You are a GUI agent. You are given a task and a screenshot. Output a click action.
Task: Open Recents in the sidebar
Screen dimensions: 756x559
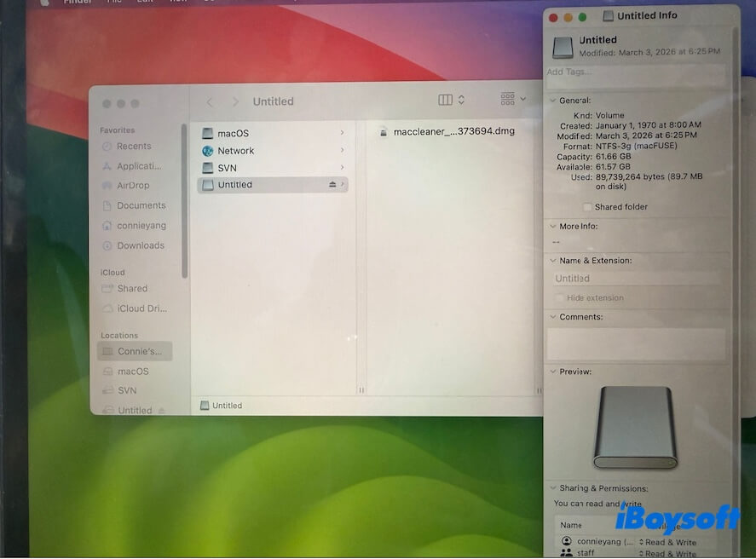(134, 146)
